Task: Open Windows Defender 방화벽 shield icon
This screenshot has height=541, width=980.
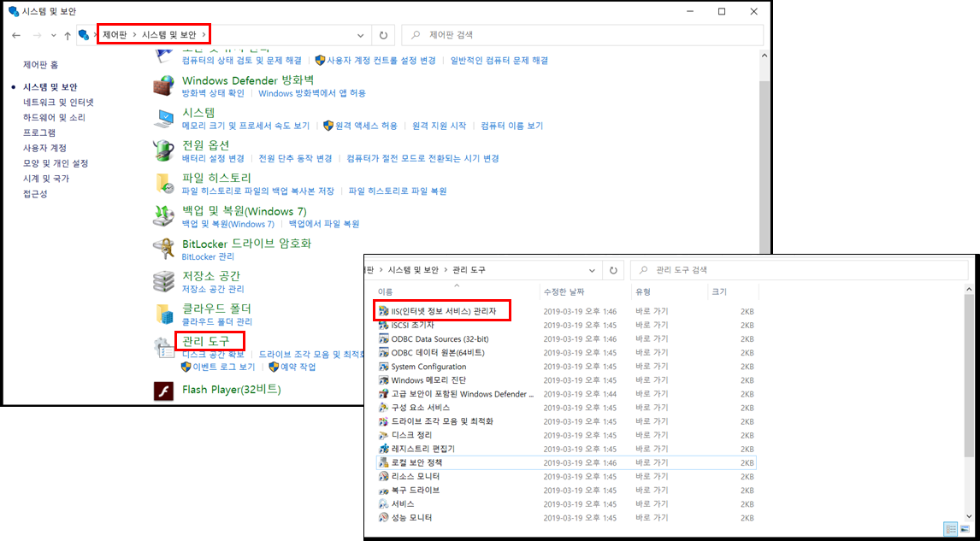Action: (163, 85)
